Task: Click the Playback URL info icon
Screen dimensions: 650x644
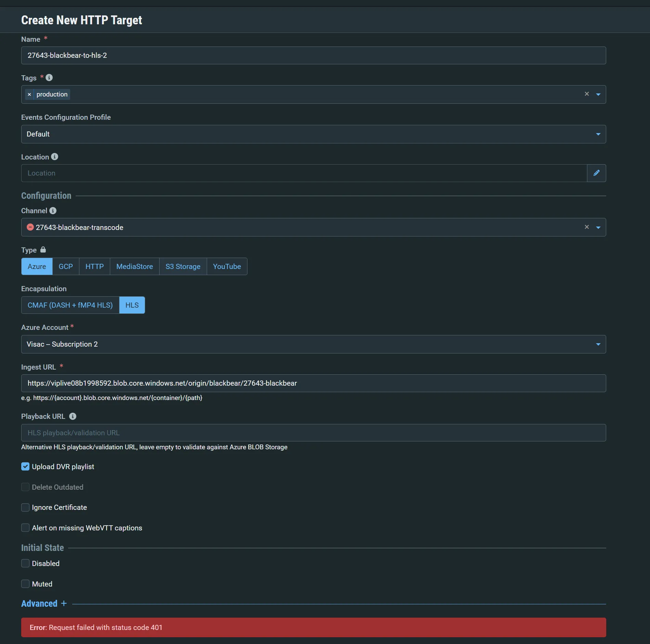Action: click(73, 416)
